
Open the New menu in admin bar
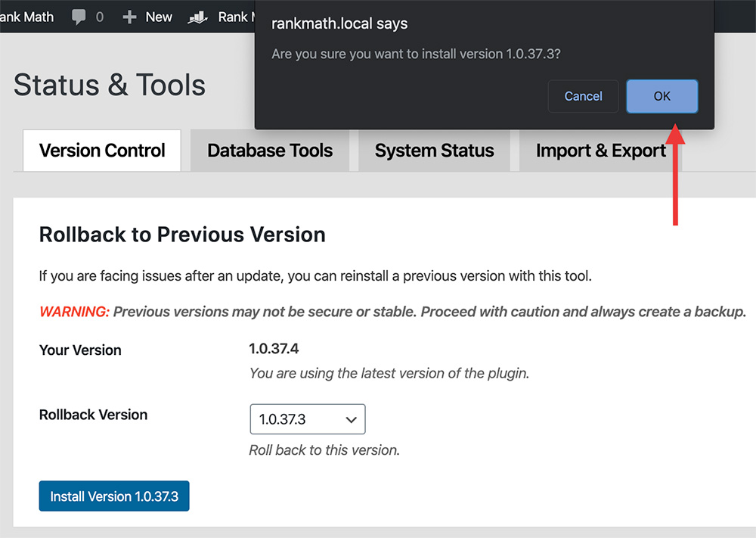[158, 17]
